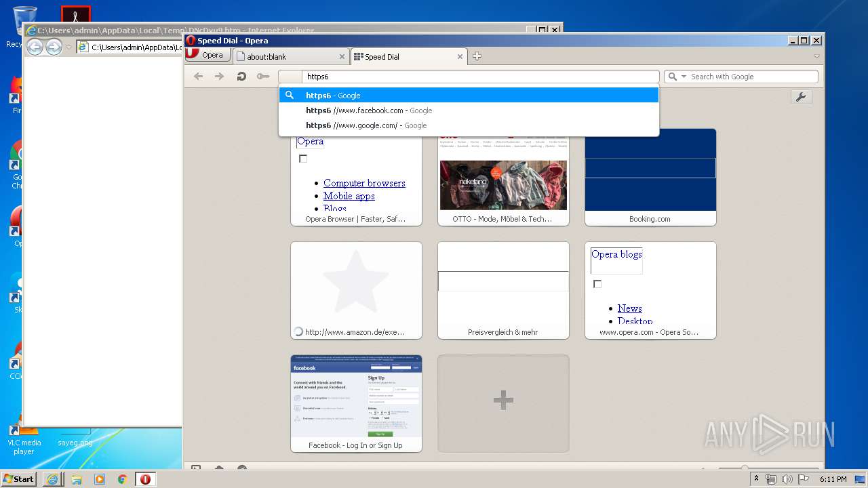Open Windows Explorer from the taskbar

(77, 479)
